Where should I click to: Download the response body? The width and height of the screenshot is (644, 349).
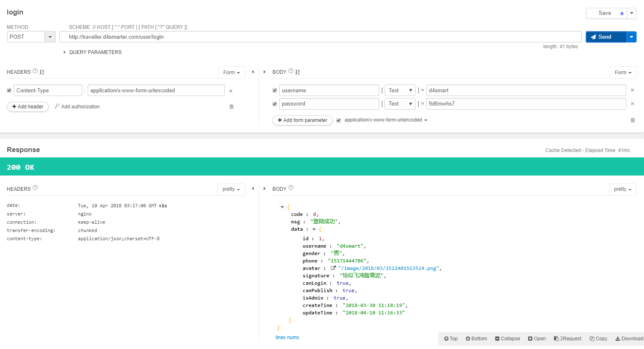(x=629, y=339)
